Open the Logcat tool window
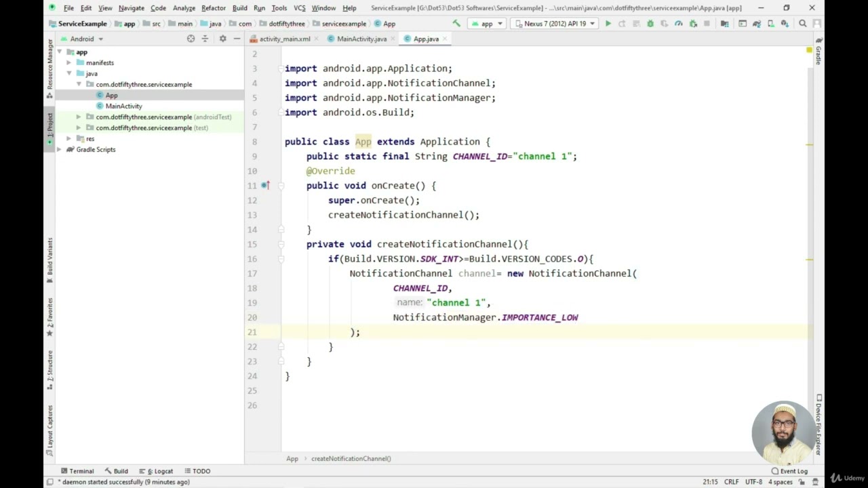 tap(155, 471)
